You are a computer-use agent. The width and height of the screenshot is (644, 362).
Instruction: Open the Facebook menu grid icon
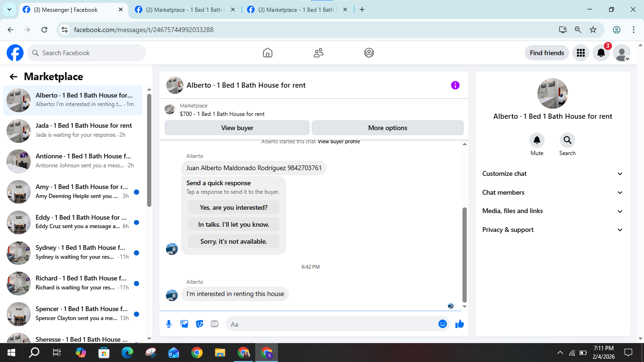(581, 53)
